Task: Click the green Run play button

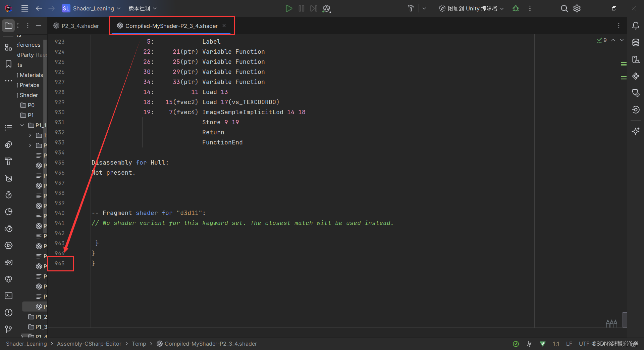Action: 289,8
